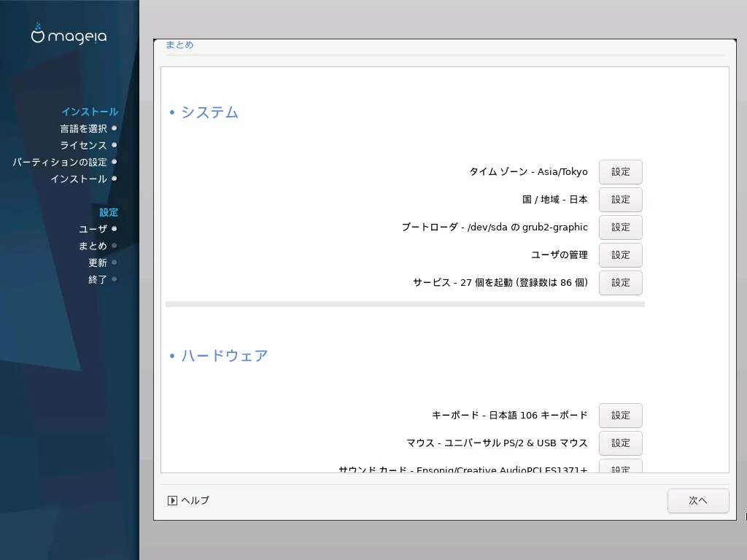This screenshot has height=560, width=747.
Task: Configure the ブートローダ grub2-graphic entry
Action: [x=620, y=227]
